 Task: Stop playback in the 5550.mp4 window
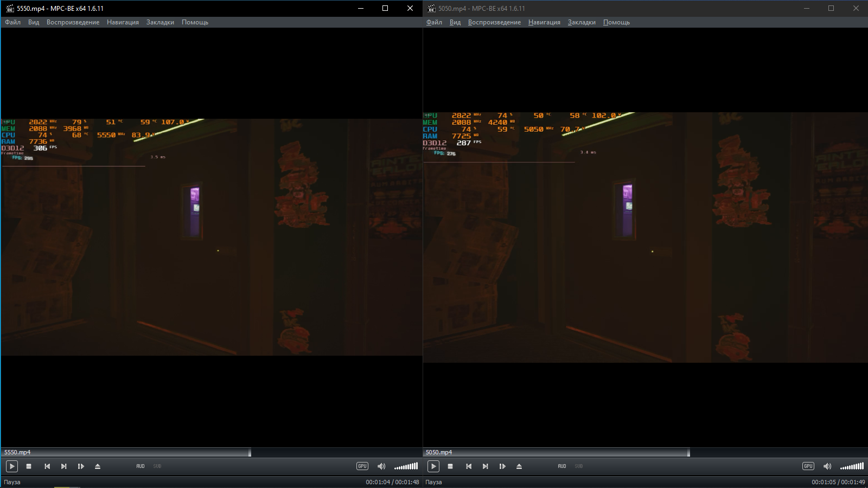pyautogui.click(x=29, y=466)
